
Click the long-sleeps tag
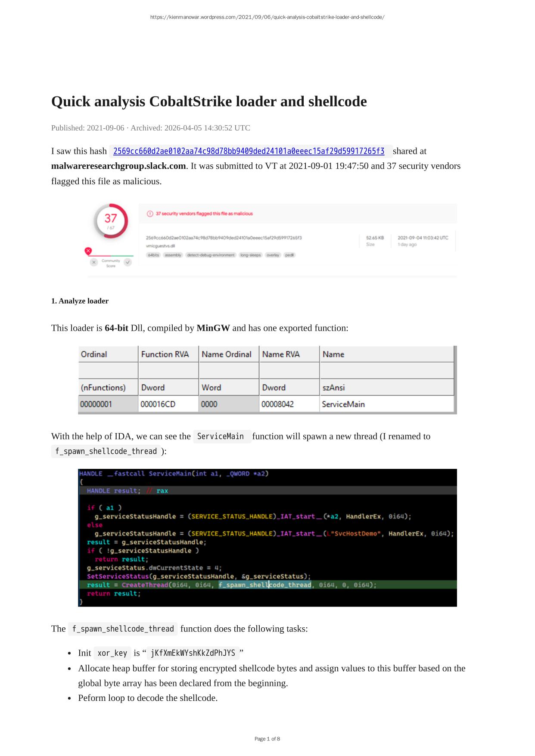click(x=251, y=255)
